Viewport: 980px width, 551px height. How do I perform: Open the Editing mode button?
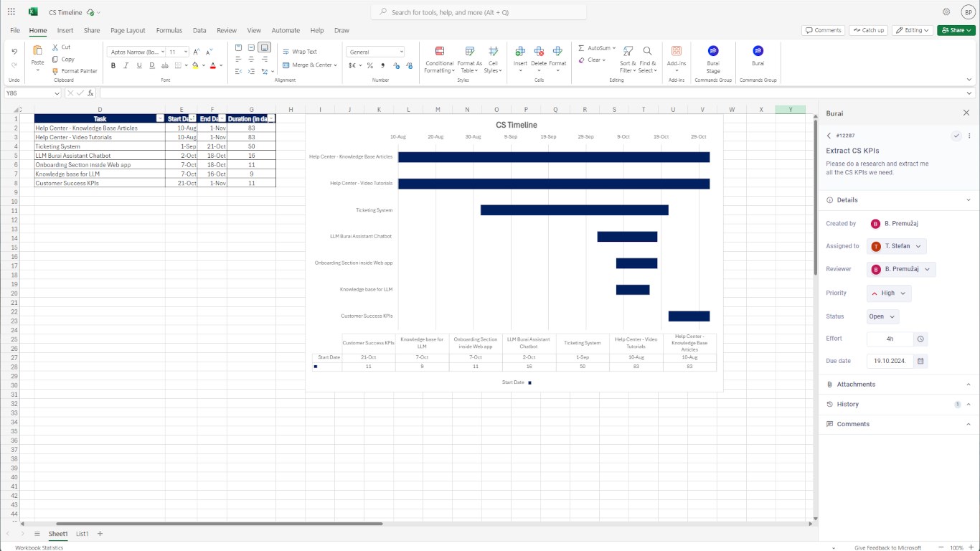click(x=913, y=30)
